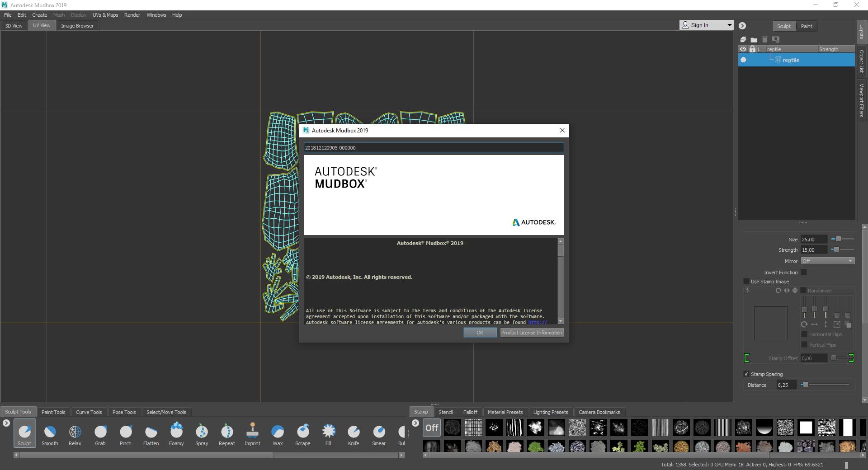Image resolution: width=868 pixels, height=470 pixels.
Task: Open the Object List side tab
Action: click(862, 61)
